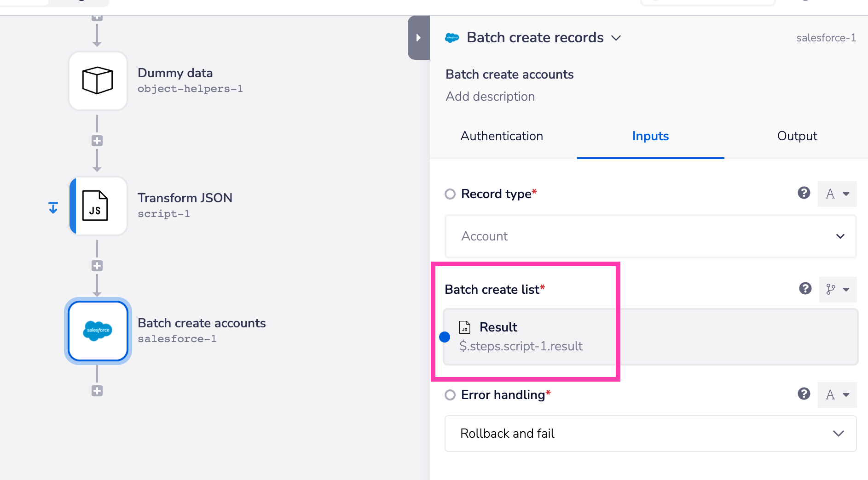Open help for Record type
Image resolution: width=868 pixels, height=480 pixels.
[x=804, y=194]
